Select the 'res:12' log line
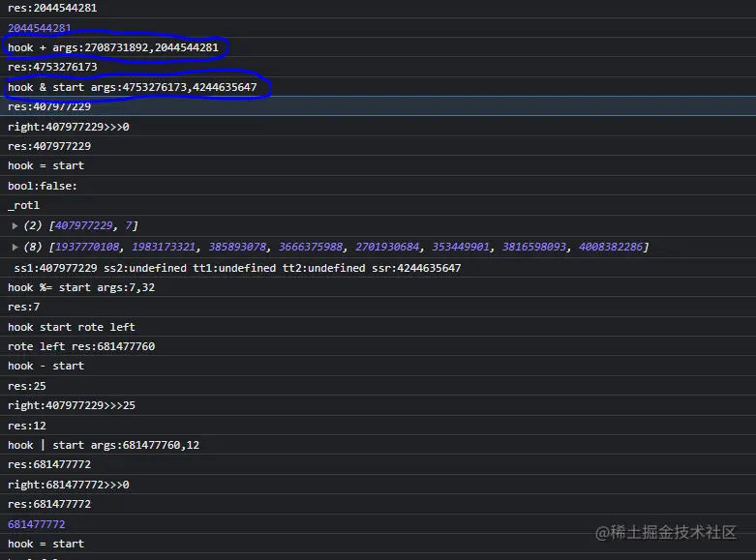This screenshot has height=560, width=756. click(x=26, y=426)
